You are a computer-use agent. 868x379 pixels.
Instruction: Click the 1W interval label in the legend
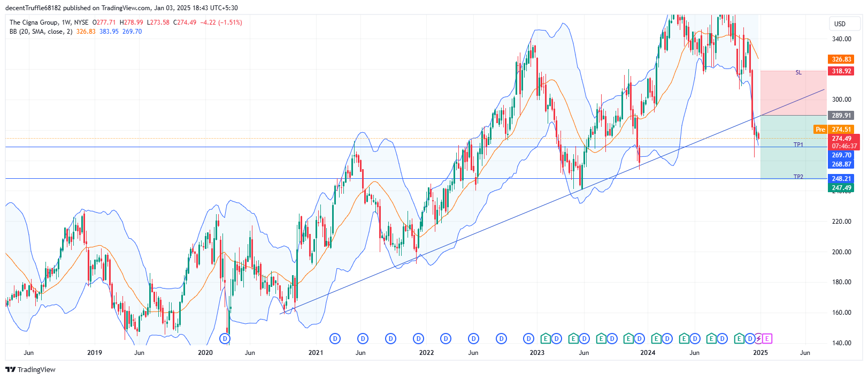pos(66,22)
